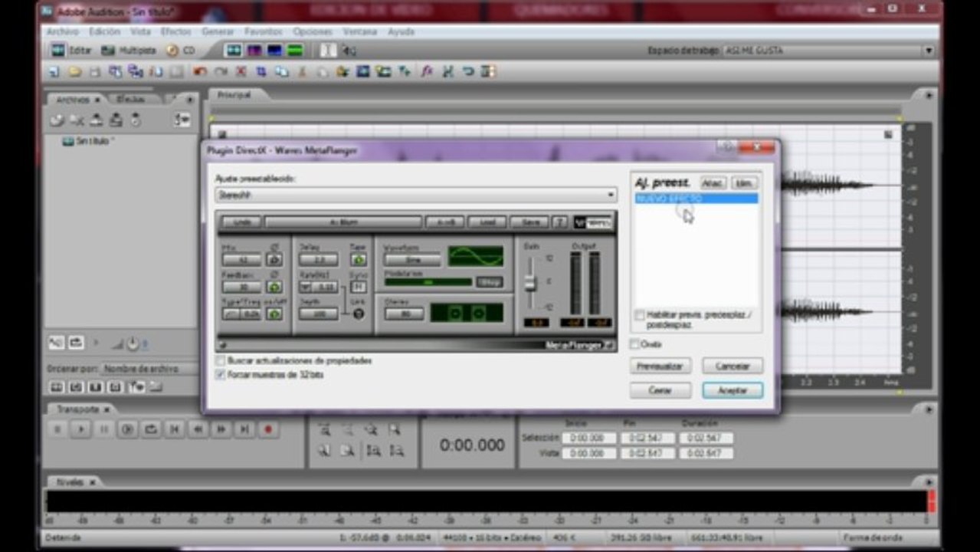
Task: Click the Modulation rate meter bar
Action: point(428,282)
